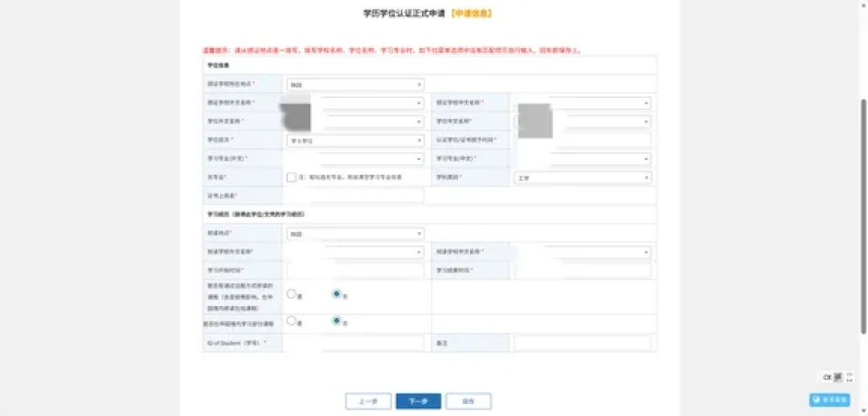Select 否 for remote-course question
This screenshot has width=868, height=416.
tap(336, 294)
